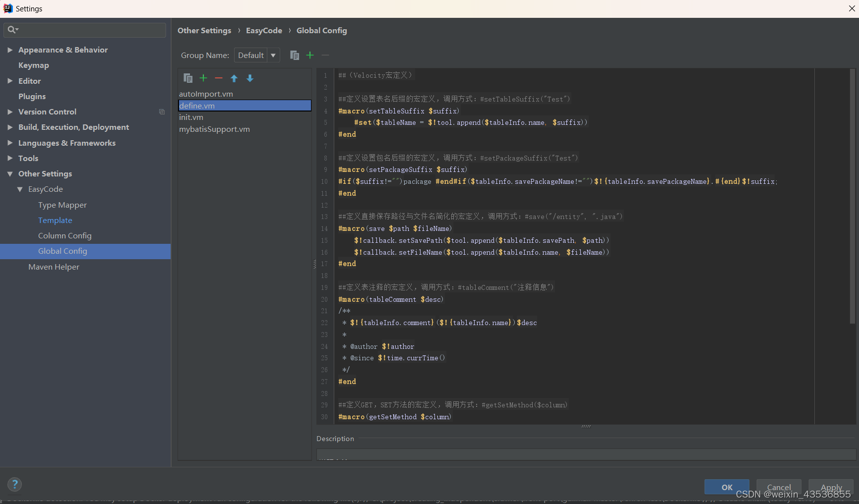Expand the Editor section arrow
The width and height of the screenshot is (859, 504).
10,81
